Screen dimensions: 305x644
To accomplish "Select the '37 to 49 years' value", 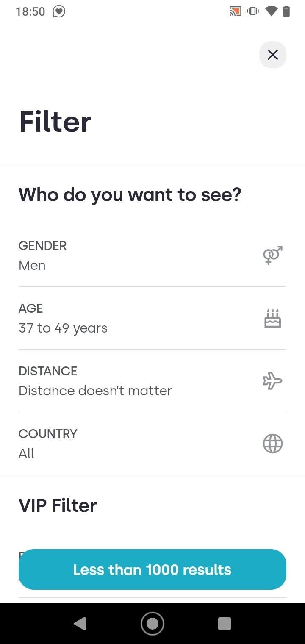I will 63,328.
